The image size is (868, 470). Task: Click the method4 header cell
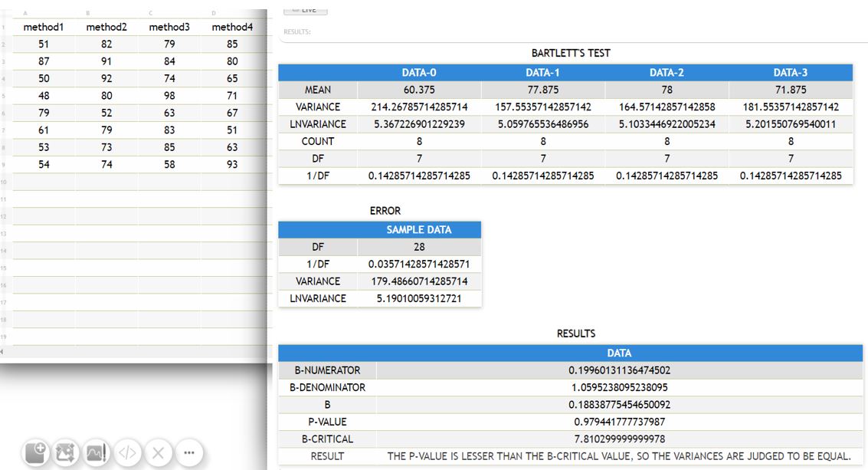click(x=232, y=28)
